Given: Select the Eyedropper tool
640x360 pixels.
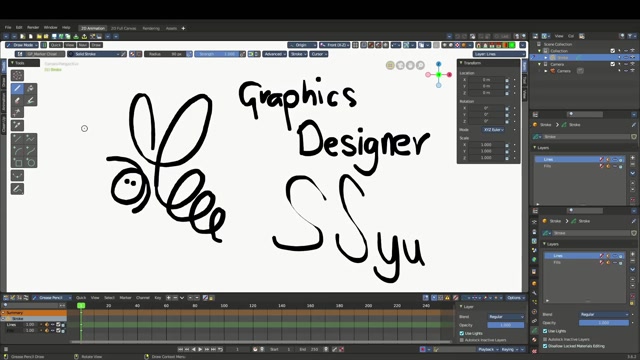Looking at the screenshot, I should [x=17, y=125].
